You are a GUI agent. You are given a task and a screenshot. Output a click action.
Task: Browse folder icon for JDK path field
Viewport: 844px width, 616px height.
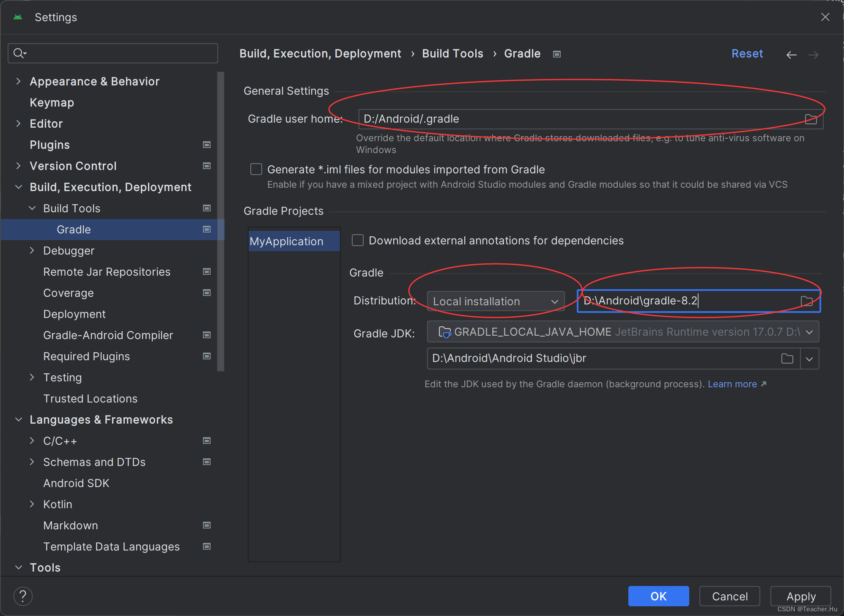click(787, 359)
